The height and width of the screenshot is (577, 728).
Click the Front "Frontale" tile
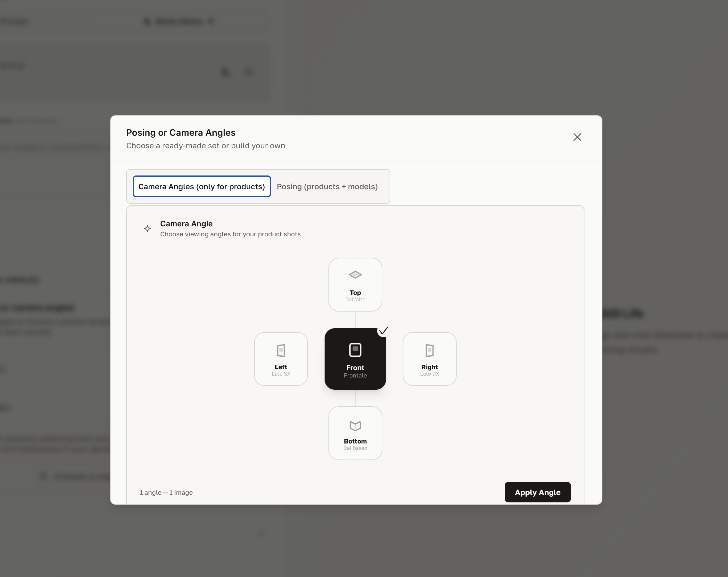tap(355, 359)
